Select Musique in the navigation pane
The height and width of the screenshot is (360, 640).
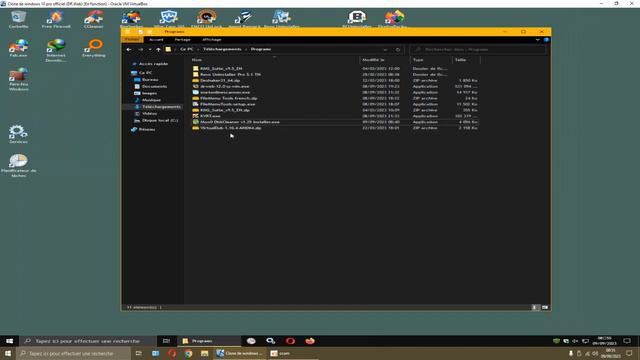tap(151, 100)
